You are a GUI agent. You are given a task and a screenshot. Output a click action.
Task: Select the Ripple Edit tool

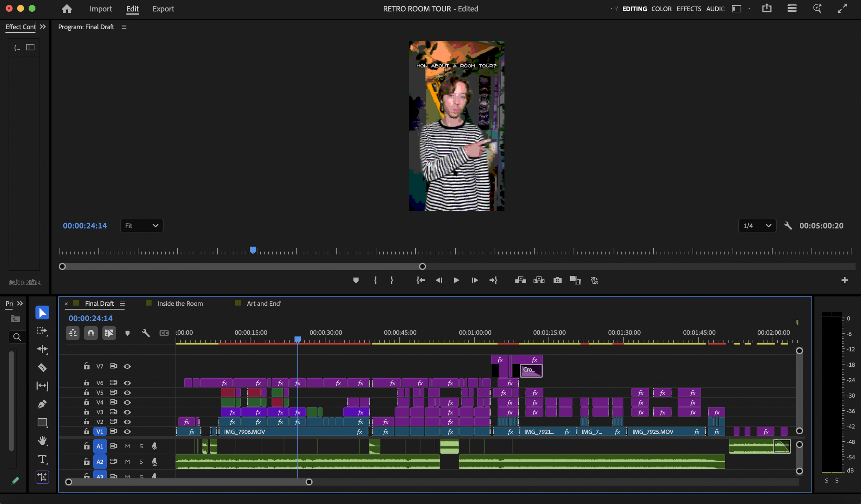[x=42, y=349]
